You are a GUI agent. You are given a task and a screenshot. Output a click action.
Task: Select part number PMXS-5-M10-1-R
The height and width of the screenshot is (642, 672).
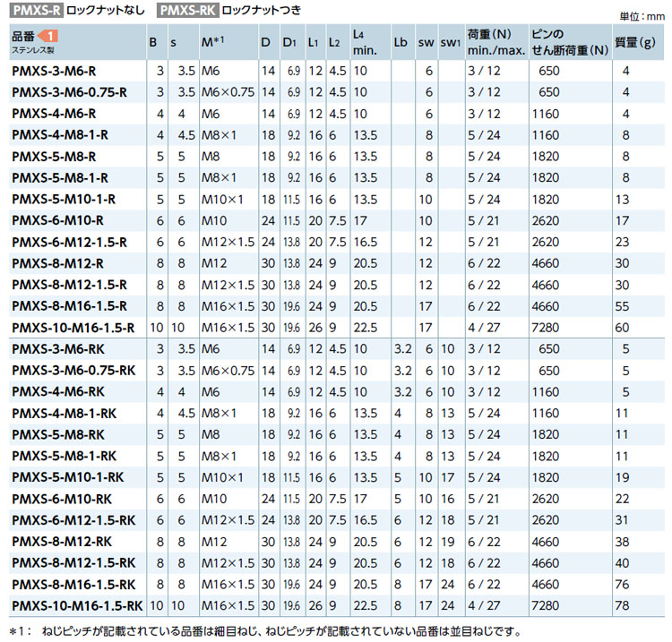coord(64,198)
